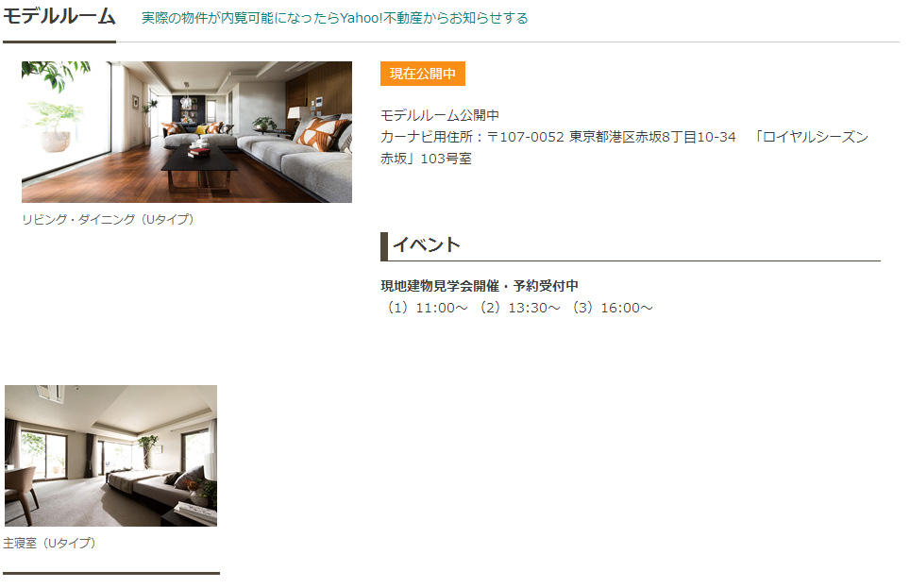Open the living dining room photo
The width and height of the screenshot is (910, 588).
187,132
